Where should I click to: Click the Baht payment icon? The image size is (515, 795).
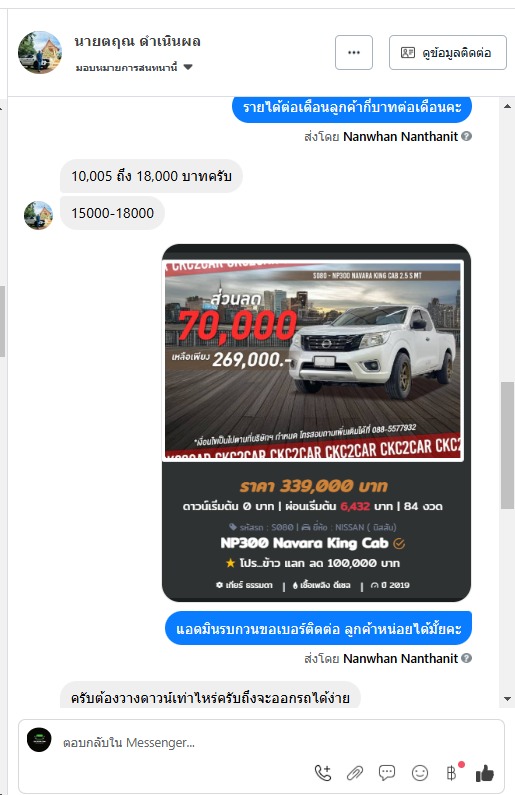(451, 773)
